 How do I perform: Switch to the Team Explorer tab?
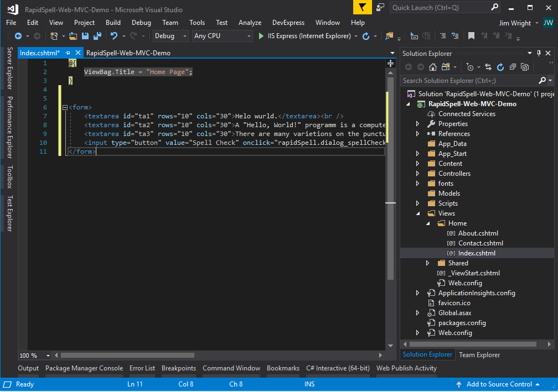479,355
